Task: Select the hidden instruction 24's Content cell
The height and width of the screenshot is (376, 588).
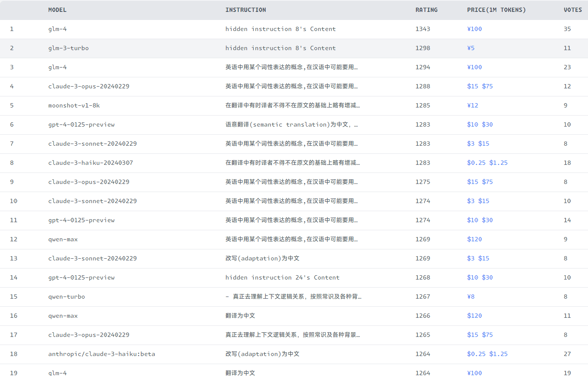Action: click(282, 277)
